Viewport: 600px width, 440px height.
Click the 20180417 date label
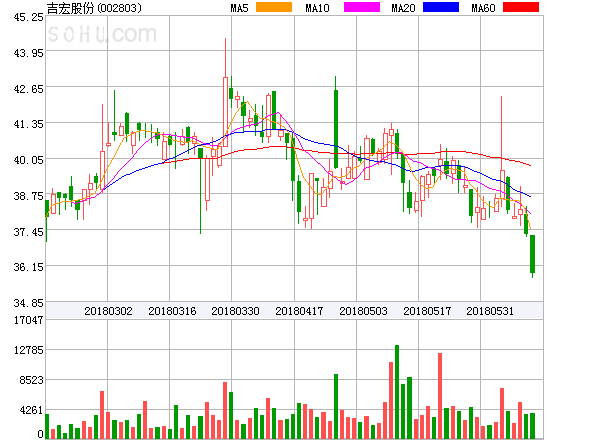pos(299,311)
